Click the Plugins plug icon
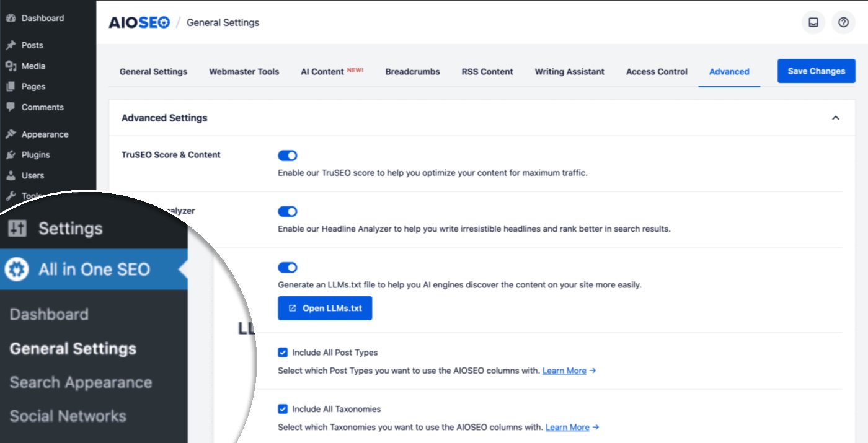 tap(11, 155)
